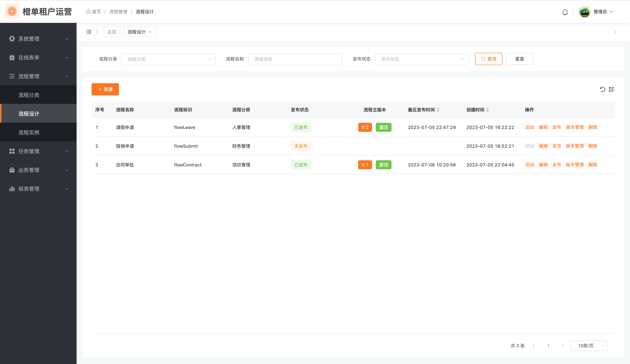Close the 流程设计 tab

pyautogui.click(x=150, y=32)
